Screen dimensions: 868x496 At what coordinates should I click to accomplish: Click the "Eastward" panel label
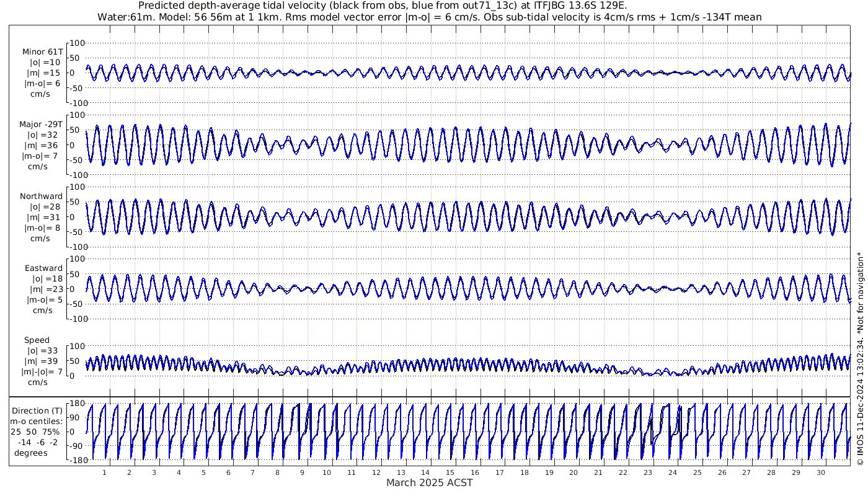43,268
